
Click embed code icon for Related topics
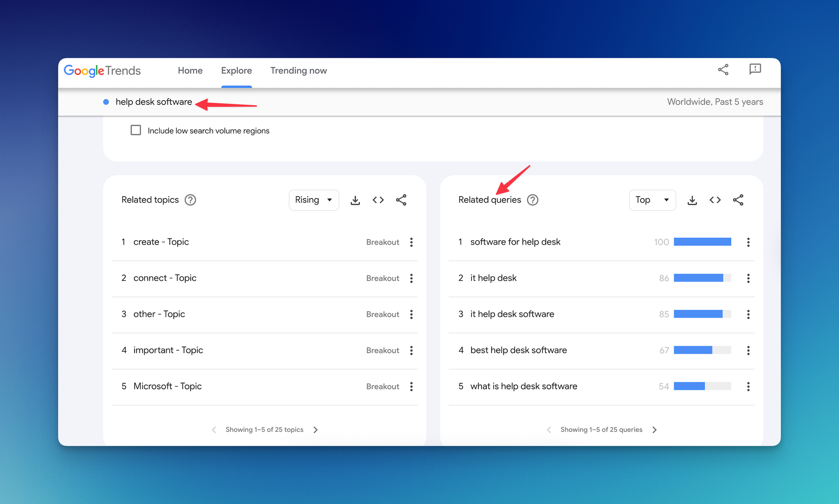point(378,200)
